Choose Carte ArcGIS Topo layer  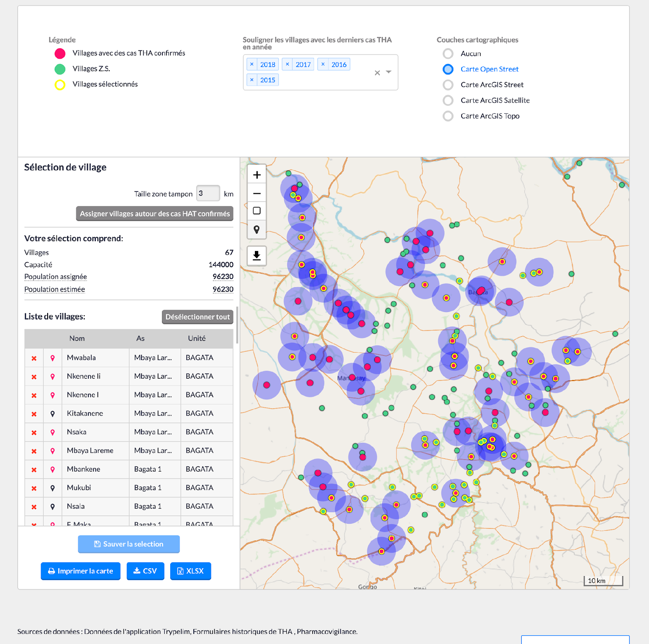point(448,116)
